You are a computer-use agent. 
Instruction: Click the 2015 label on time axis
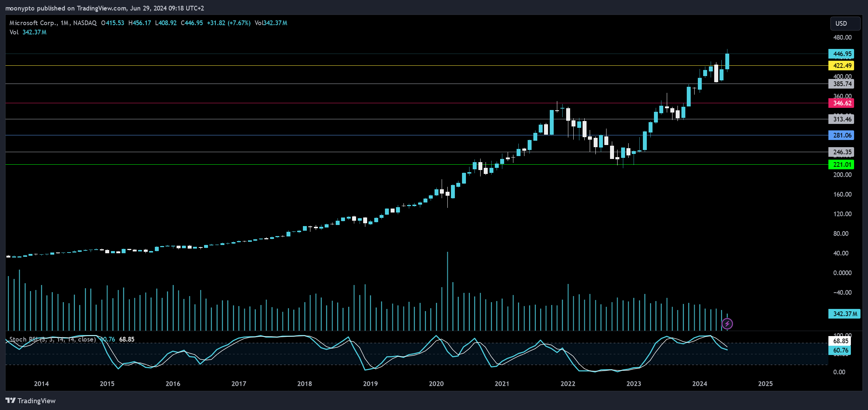[x=107, y=384]
